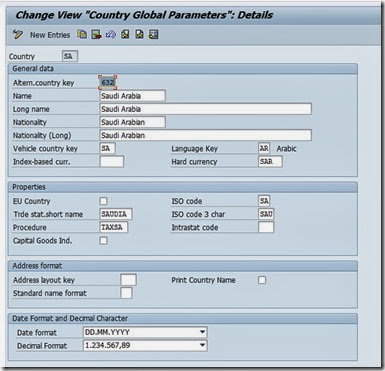385x371 pixels.
Task: Click the Language Key field AR
Action: 264,148
